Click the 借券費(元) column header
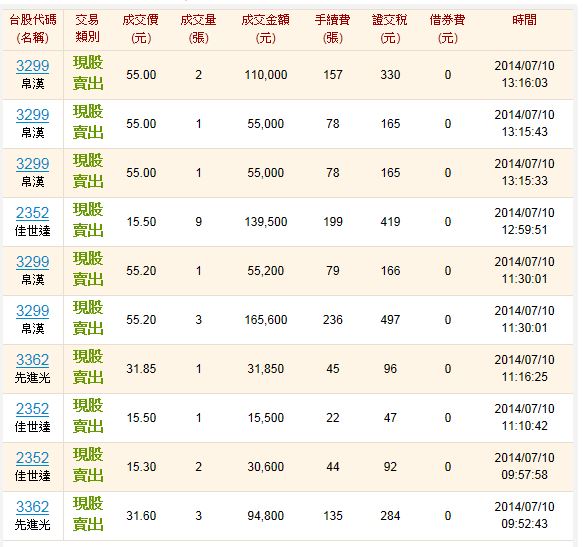This screenshot has height=547, width=583. click(x=448, y=29)
